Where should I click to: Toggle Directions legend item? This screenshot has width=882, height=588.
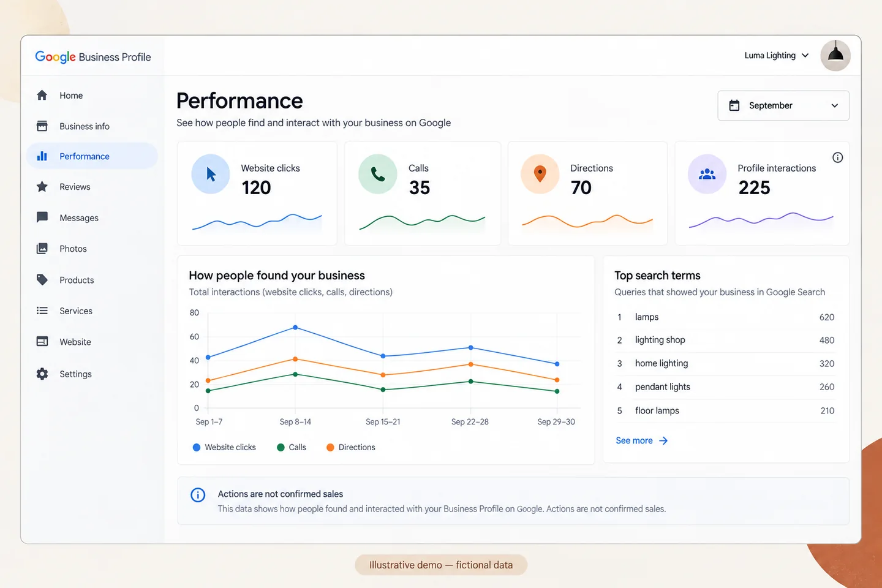tap(351, 447)
